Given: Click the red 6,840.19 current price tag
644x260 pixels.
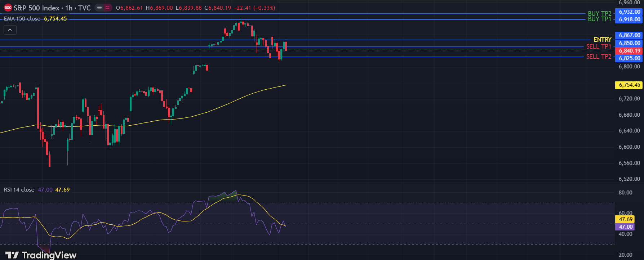Looking at the screenshot, I should point(629,51).
